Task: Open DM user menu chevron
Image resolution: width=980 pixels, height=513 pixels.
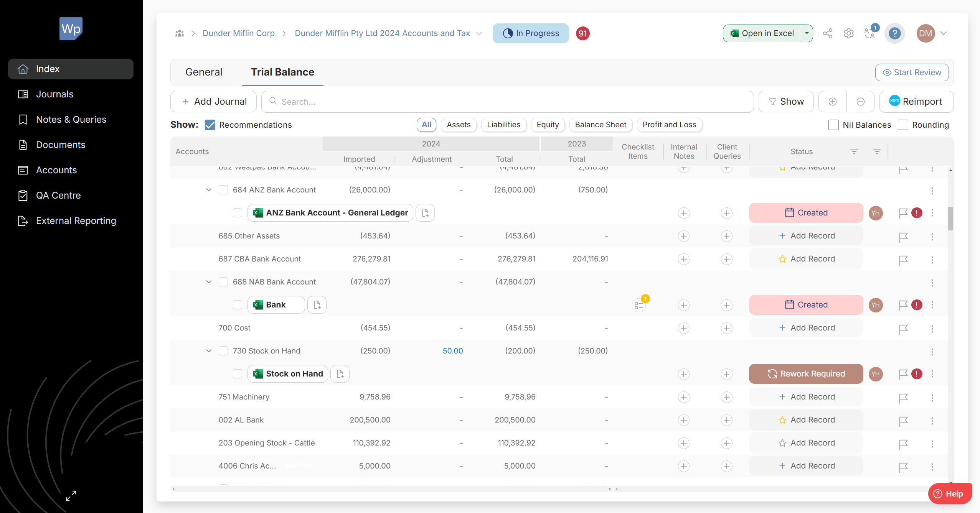Action: (944, 33)
